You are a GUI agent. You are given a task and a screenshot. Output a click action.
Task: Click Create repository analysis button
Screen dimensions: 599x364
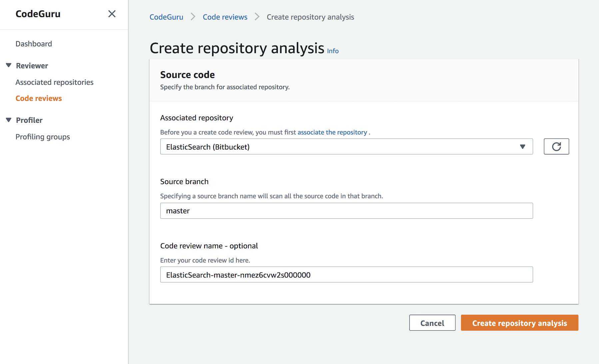[520, 323]
